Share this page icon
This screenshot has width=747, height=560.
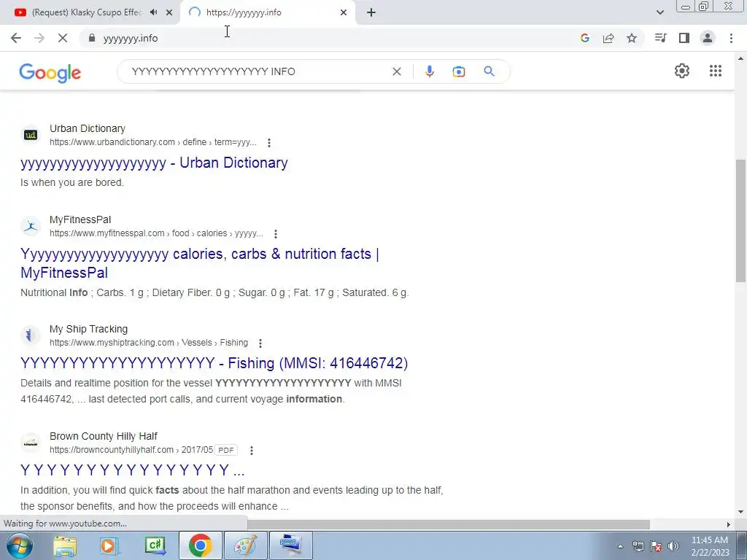tap(608, 38)
